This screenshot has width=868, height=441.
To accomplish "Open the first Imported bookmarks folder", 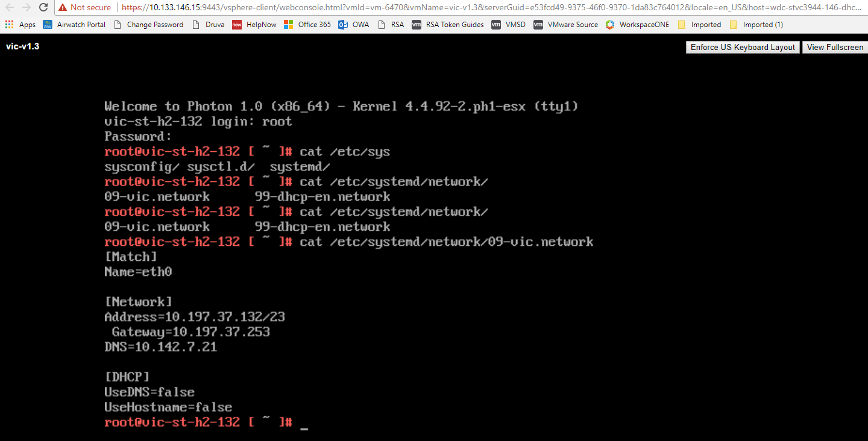I will click(x=699, y=25).
